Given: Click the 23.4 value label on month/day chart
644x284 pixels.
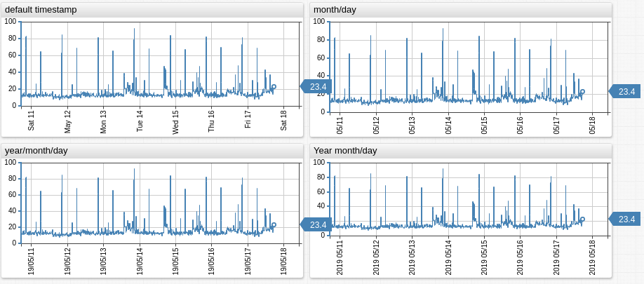Looking at the screenshot, I should point(626,91).
